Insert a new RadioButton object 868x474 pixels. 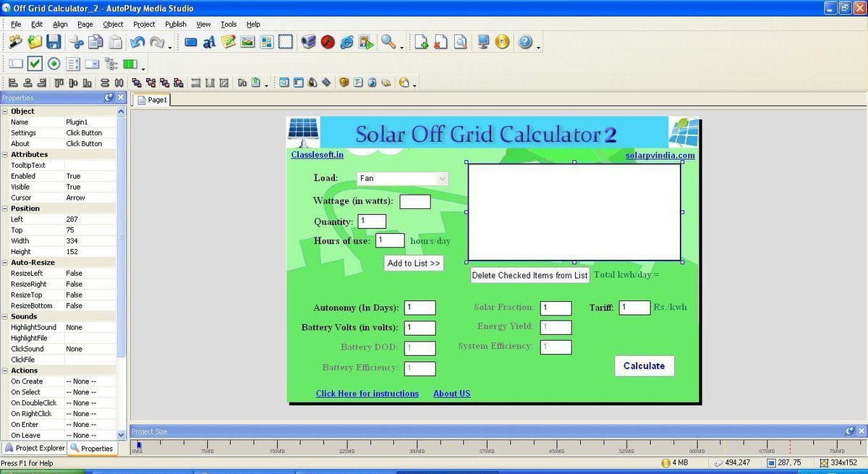click(54, 64)
